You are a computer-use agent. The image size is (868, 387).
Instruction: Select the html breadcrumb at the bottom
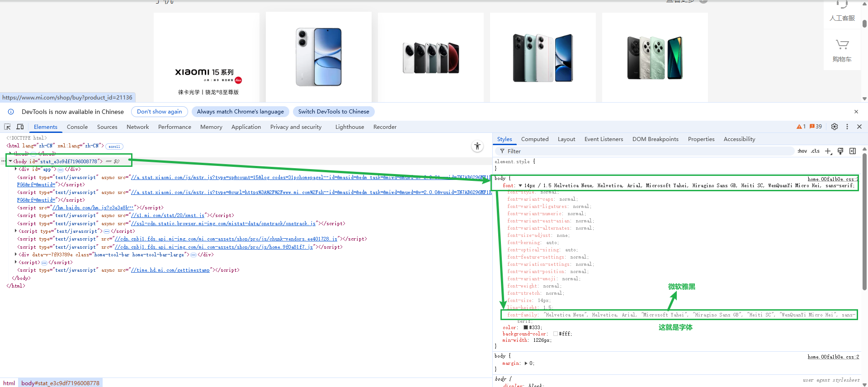point(9,383)
